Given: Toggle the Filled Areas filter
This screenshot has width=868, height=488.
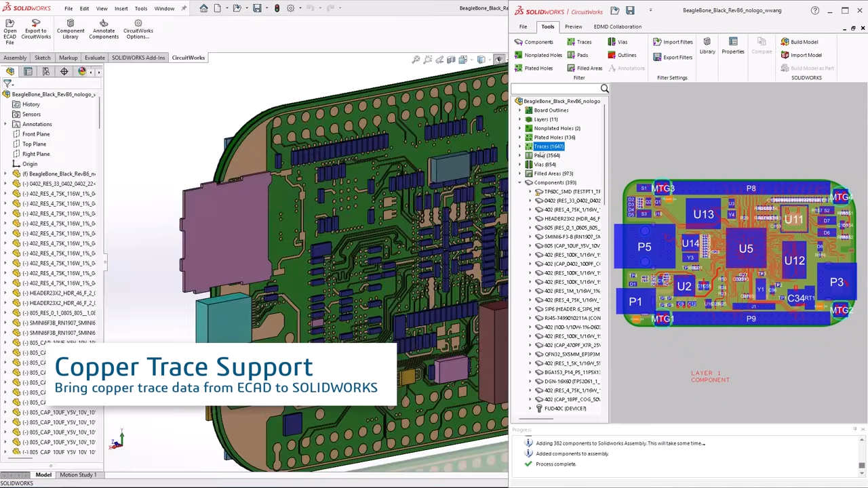Looking at the screenshot, I should tap(585, 68).
